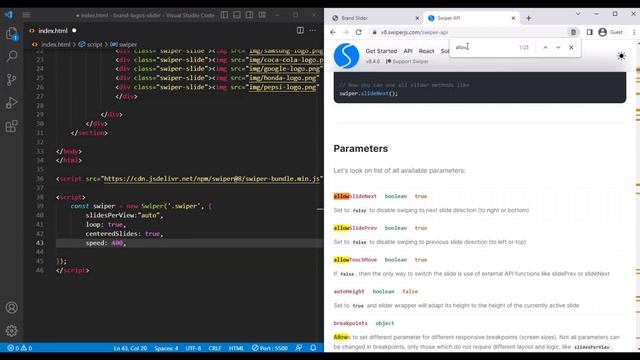The image size is (640, 360).
Task: Go forward in the browser
Action: point(346,32)
